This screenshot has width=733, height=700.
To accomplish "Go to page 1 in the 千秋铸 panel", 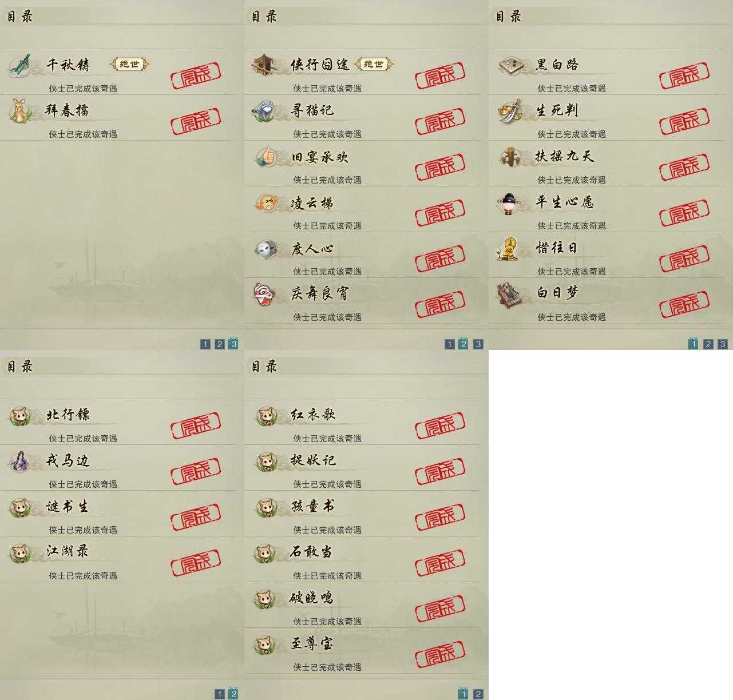I will [x=205, y=344].
